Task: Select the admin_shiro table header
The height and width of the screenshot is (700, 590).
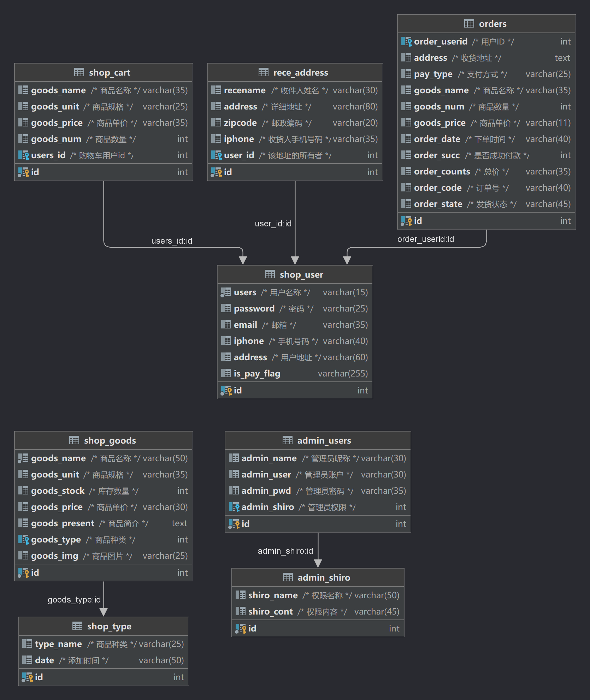Action: coord(318,577)
